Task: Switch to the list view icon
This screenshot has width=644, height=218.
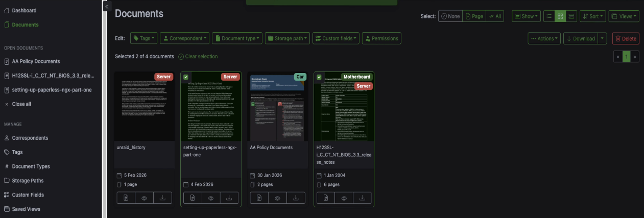Action: pos(549,16)
